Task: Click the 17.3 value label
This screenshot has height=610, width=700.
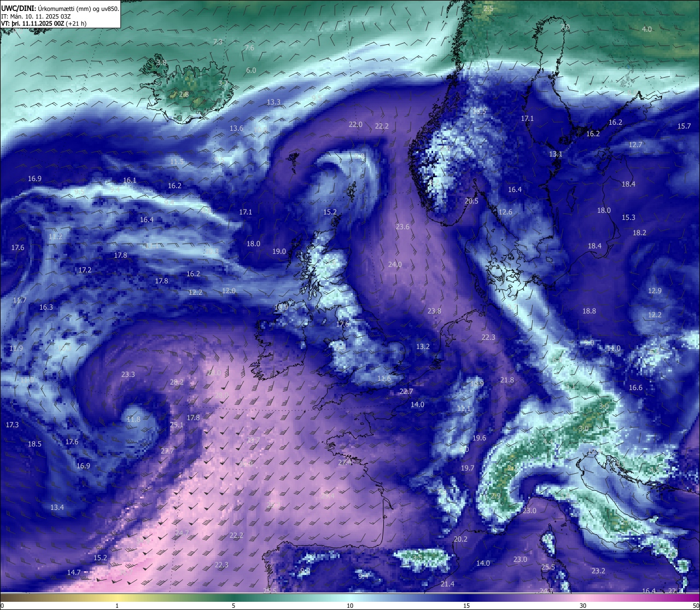Action: tap(12, 425)
